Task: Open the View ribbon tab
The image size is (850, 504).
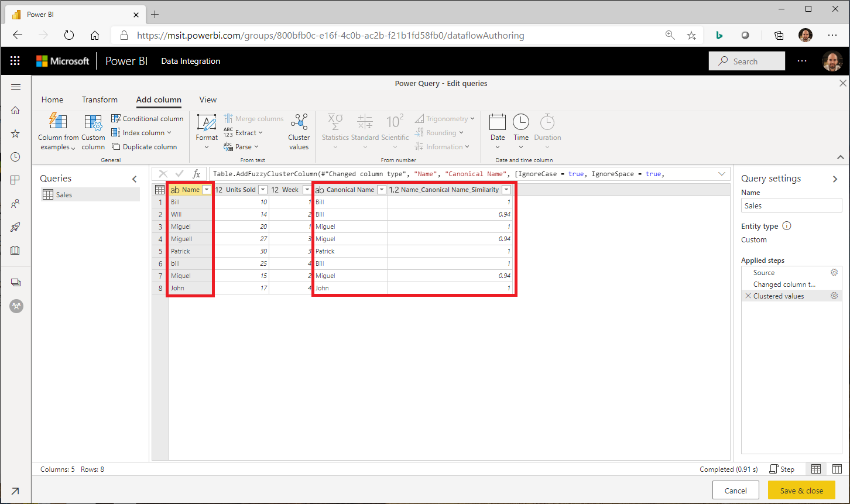Action: point(208,100)
